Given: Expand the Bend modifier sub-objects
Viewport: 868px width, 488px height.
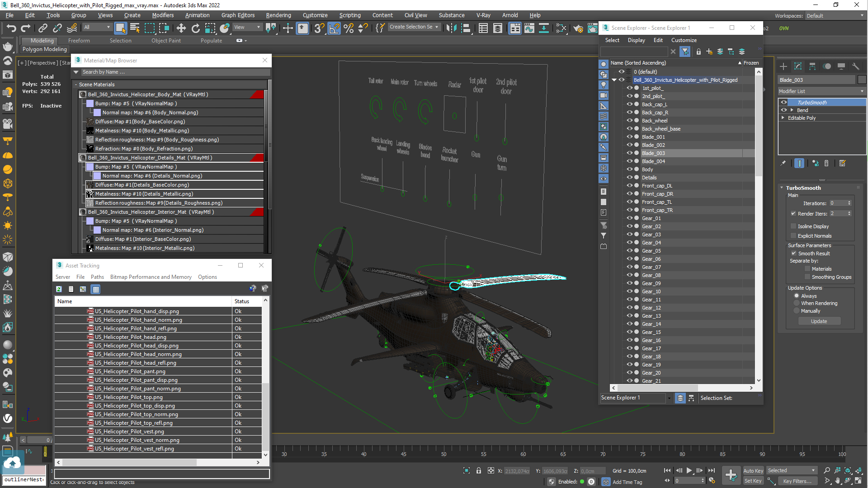Looking at the screenshot, I should [792, 110].
